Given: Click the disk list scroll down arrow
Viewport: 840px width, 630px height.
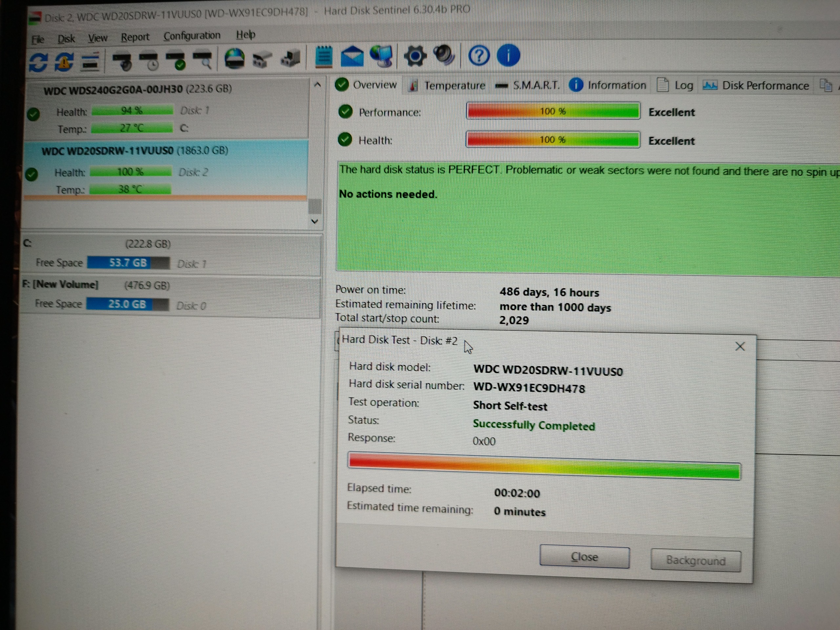Looking at the screenshot, I should [314, 221].
